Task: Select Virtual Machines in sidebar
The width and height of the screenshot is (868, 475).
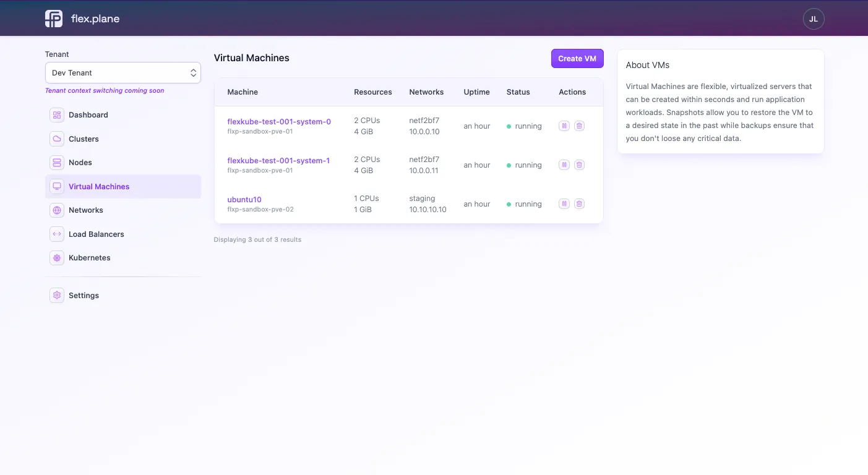Action: [123, 186]
